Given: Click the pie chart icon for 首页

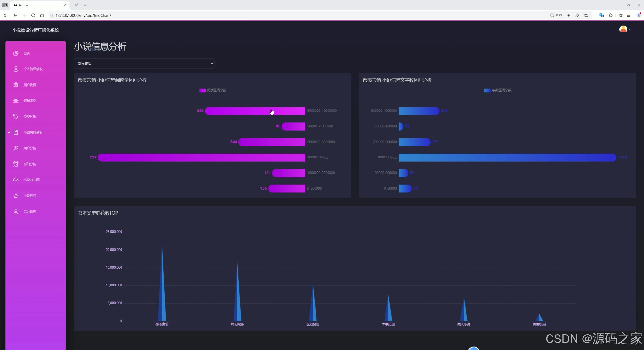Looking at the screenshot, I should (16, 53).
